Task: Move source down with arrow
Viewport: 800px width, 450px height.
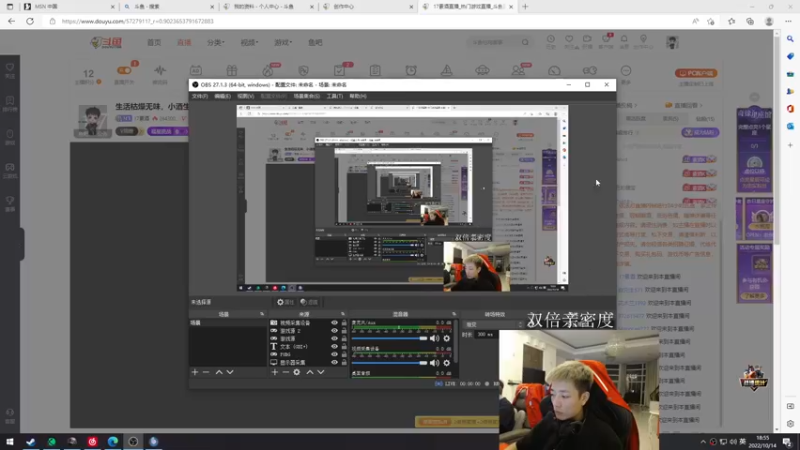Action: [x=321, y=372]
